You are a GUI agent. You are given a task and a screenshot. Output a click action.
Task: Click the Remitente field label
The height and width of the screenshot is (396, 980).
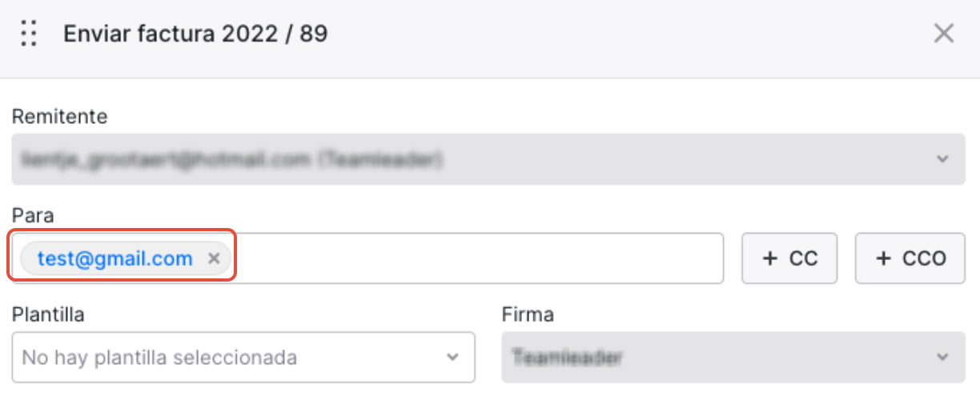[60, 117]
